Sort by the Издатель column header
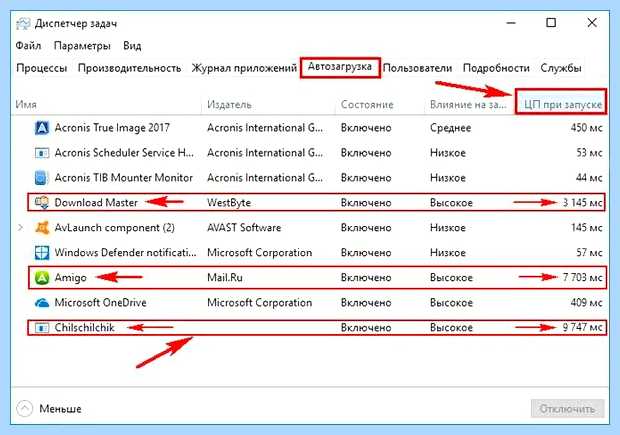The image size is (620, 435). [229, 105]
